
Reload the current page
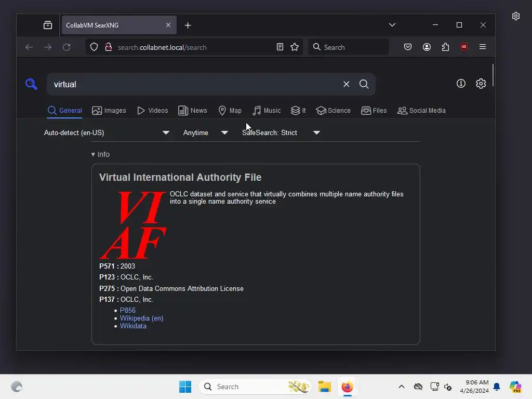click(x=66, y=47)
